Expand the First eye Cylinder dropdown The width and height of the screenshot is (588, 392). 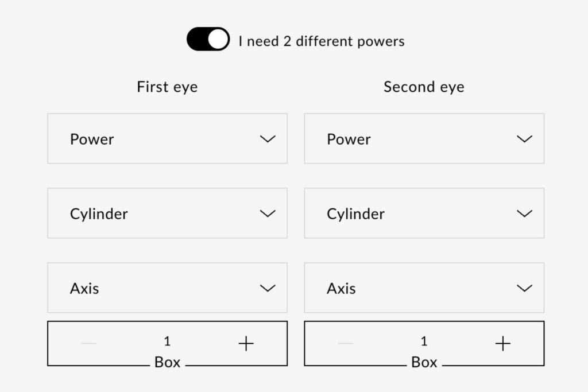(x=167, y=214)
